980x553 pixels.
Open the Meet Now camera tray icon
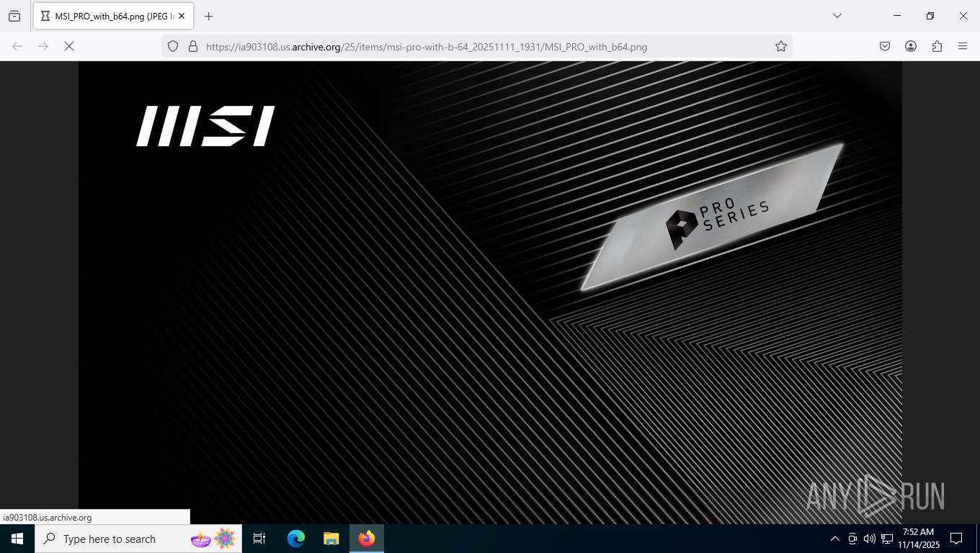(852, 539)
